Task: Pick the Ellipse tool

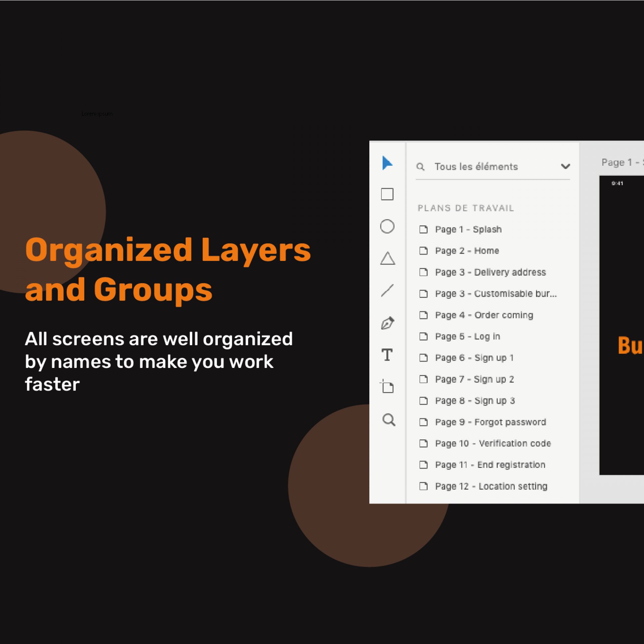Action: (387, 226)
